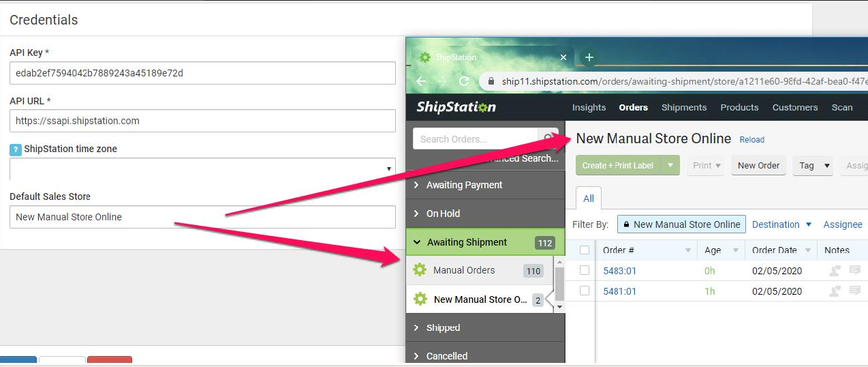
Task: Open the Insights menu
Action: coord(589,107)
